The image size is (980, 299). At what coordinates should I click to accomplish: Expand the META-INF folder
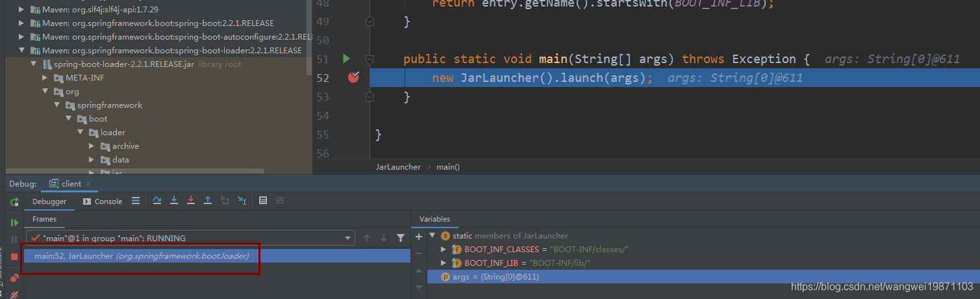(45, 78)
